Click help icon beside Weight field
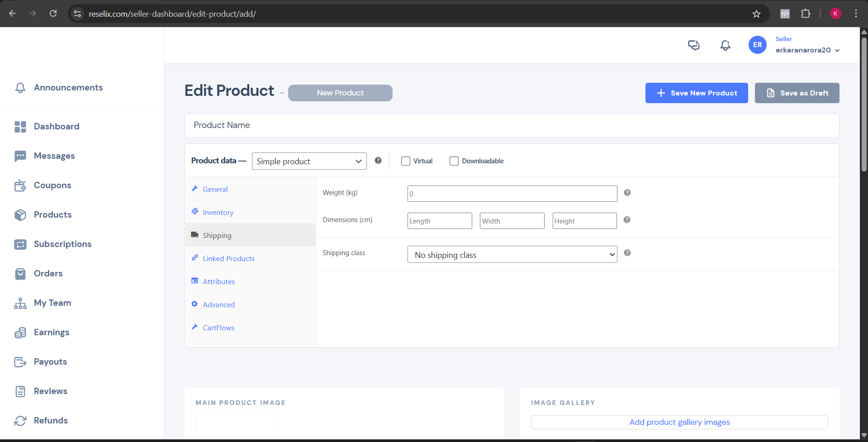The image size is (868, 442). 627,193
